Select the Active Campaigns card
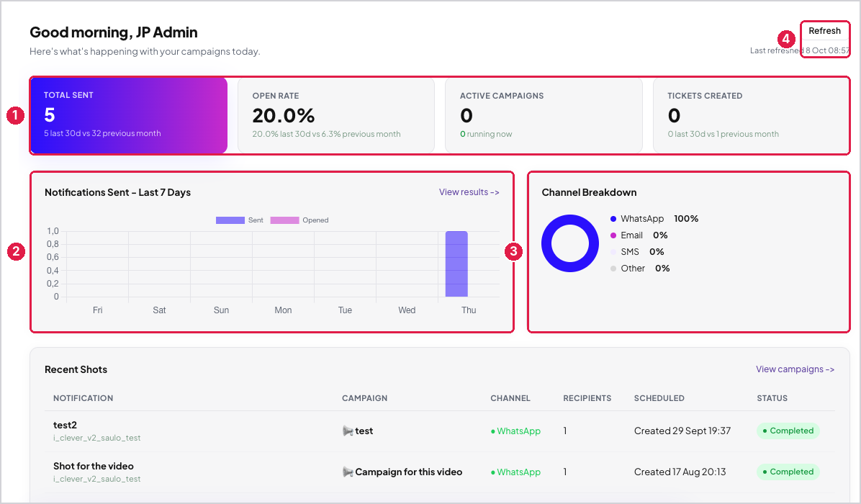This screenshot has width=861, height=504. coord(544,115)
